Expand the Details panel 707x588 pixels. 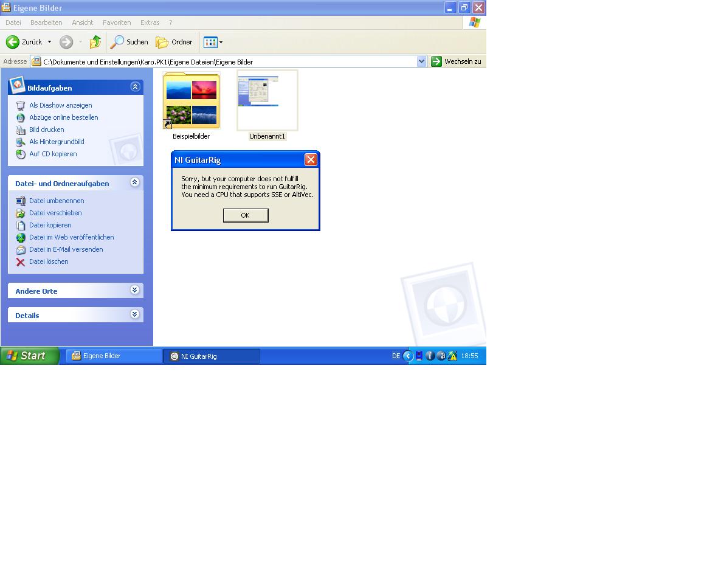(135, 314)
